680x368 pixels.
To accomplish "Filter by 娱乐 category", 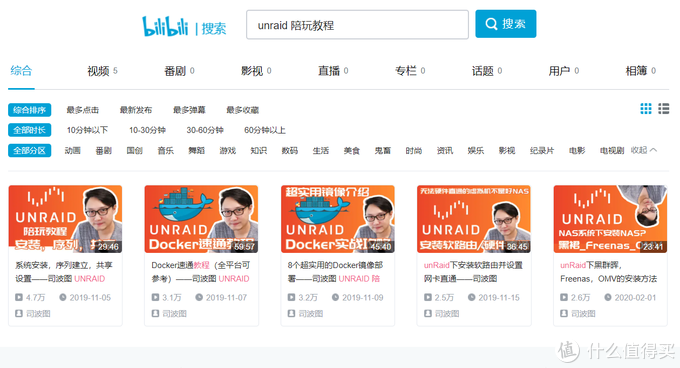I will (x=476, y=150).
